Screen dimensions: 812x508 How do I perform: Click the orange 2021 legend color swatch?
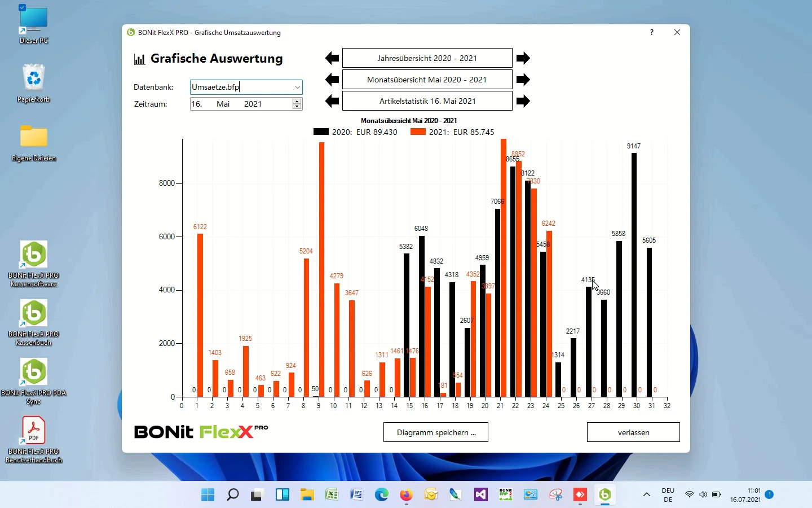pos(418,132)
